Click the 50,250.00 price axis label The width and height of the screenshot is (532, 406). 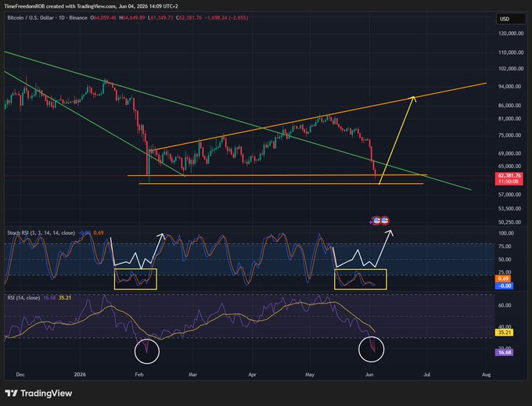(509, 222)
